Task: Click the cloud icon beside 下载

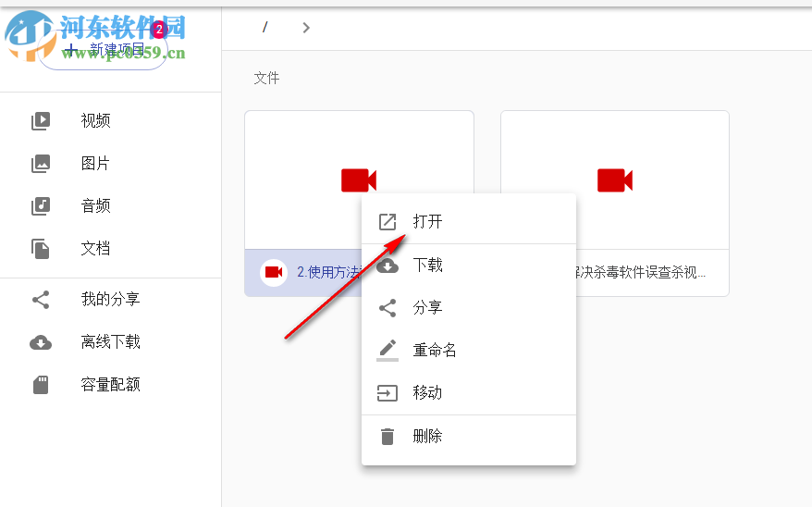Action: click(388, 266)
